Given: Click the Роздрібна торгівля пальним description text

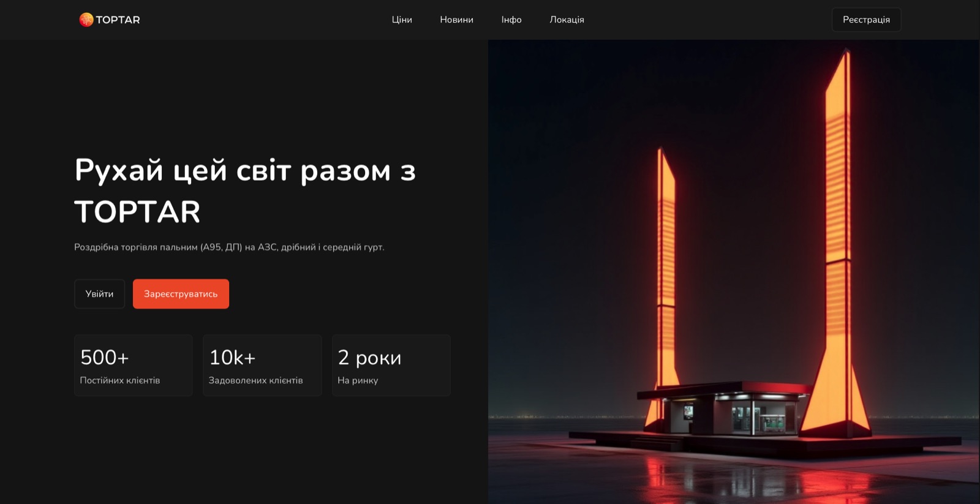Looking at the screenshot, I should (x=229, y=247).
